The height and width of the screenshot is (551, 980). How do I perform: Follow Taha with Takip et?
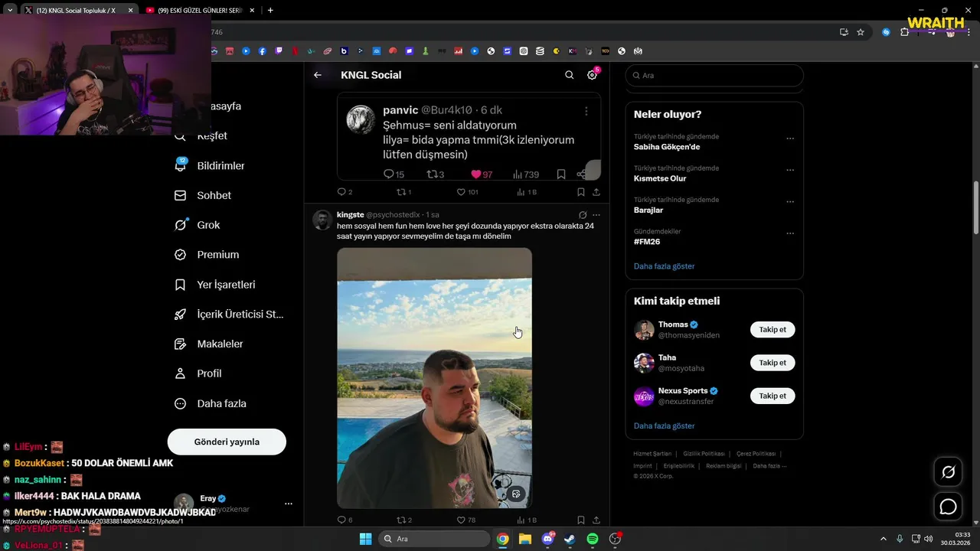773,363
